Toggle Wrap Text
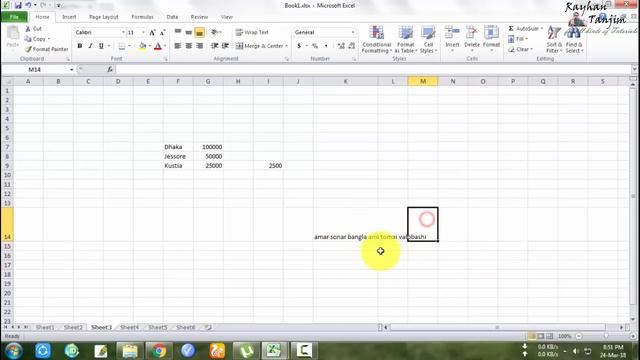Image resolution: width=640 pixels, height=360 pixels. pyautogui.click(x=252, y=32)
